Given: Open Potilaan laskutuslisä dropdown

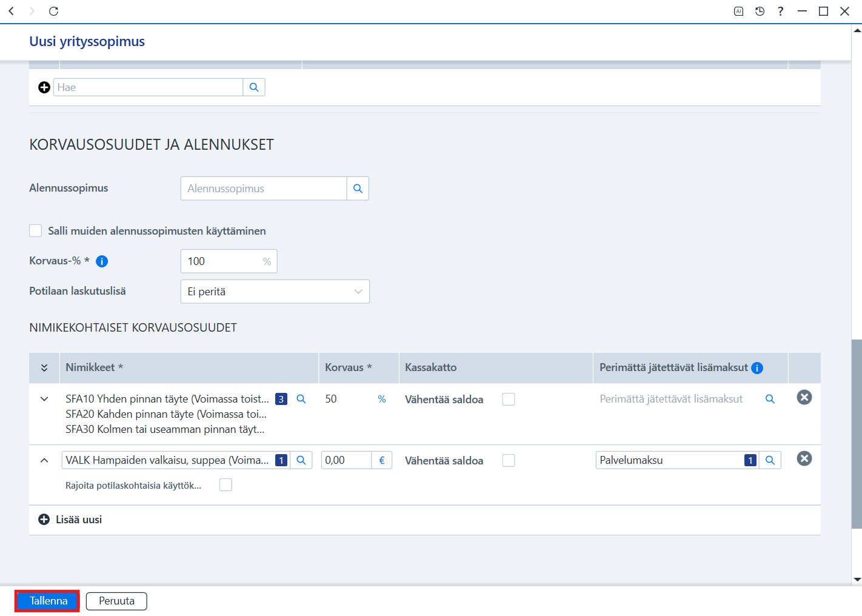Looking at the screenshot, I should [x=275, y=292].
